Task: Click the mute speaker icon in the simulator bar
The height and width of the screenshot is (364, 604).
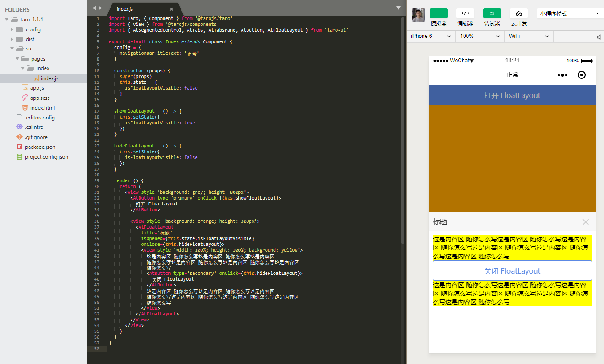Action: [x=600, y=36]
